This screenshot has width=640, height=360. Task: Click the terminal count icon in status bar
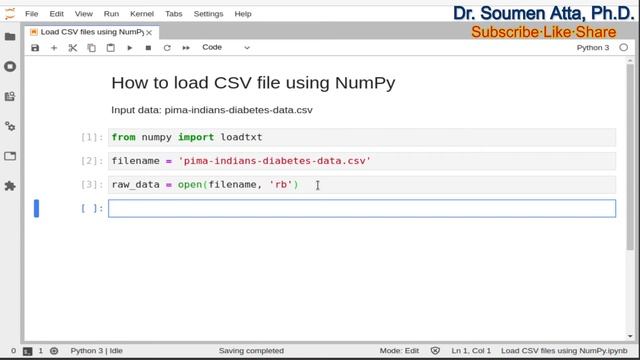27,351
